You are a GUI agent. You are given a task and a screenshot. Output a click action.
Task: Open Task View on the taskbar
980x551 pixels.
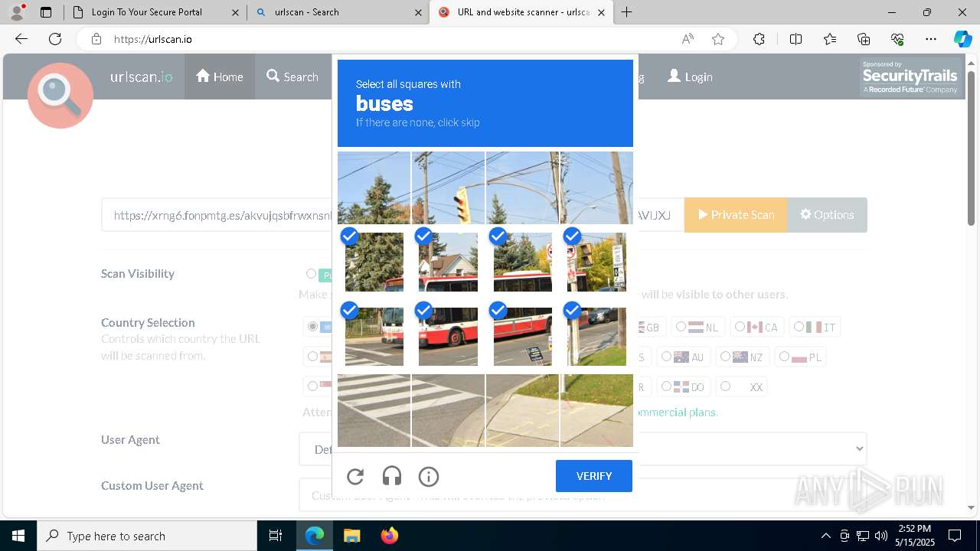(x=276, y=536)
